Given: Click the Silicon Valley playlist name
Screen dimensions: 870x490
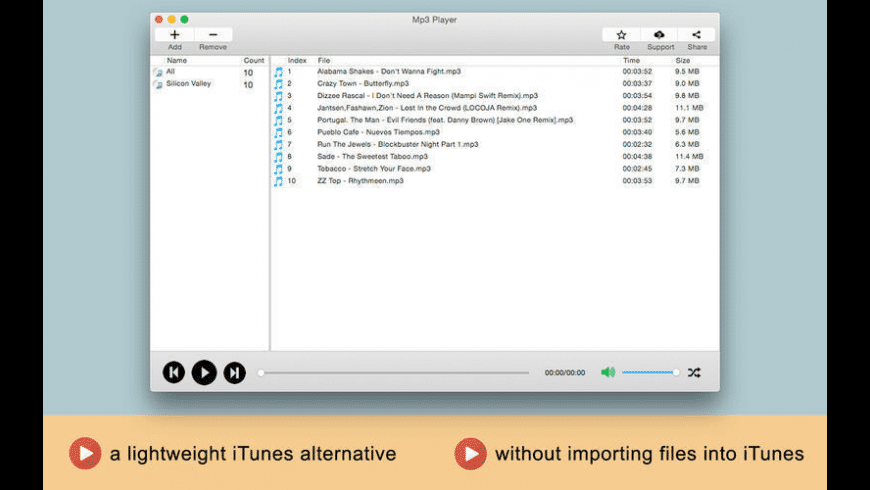Looking at the screenshot, I should (x=189, y=83).
